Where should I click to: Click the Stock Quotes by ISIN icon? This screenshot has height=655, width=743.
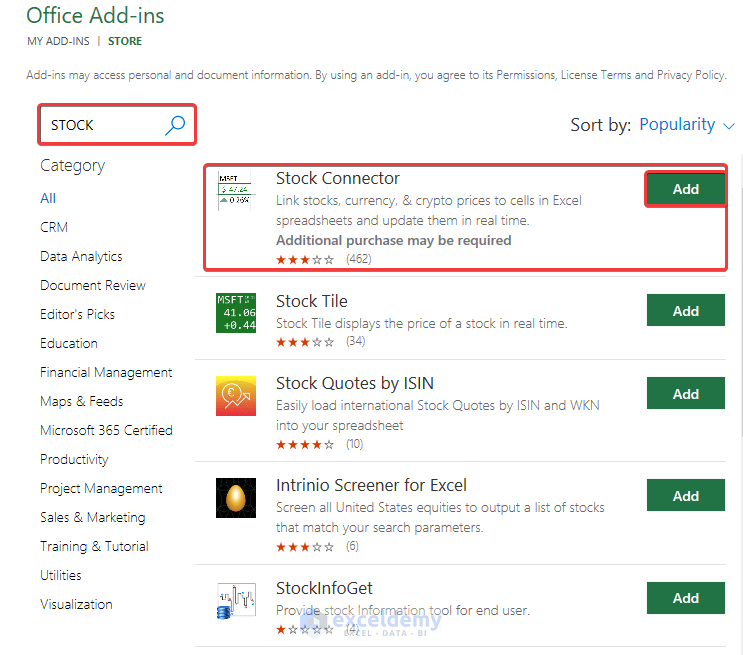coord(236,395)
